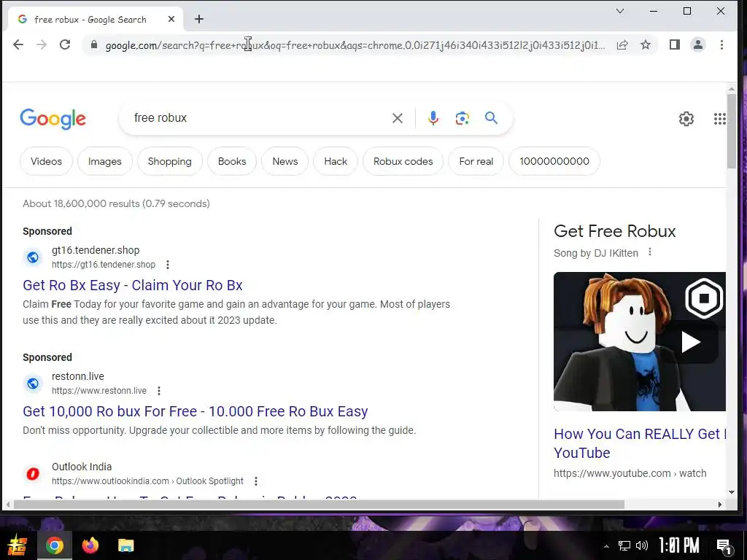Open the network icon in system tray

pos(624,545)
